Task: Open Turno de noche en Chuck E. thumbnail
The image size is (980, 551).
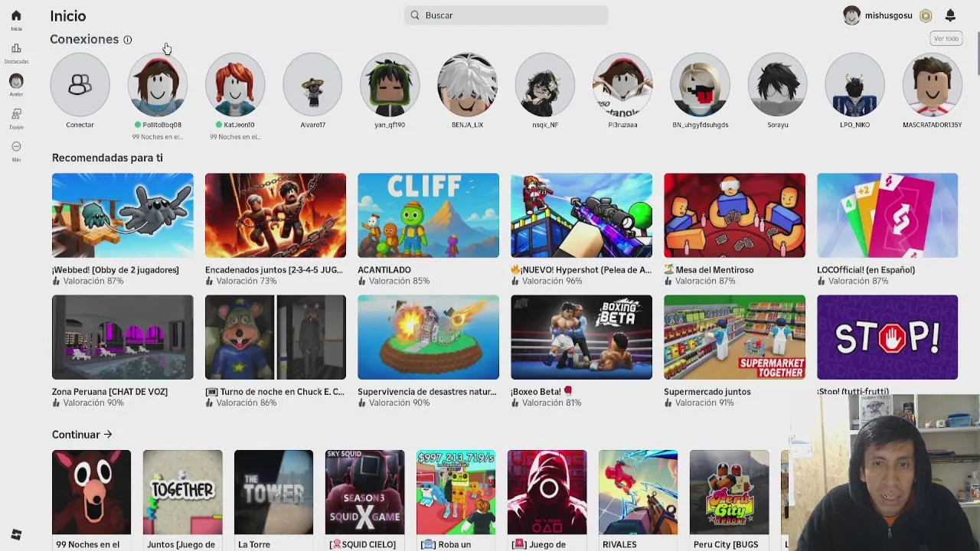Action: point(276,337)
